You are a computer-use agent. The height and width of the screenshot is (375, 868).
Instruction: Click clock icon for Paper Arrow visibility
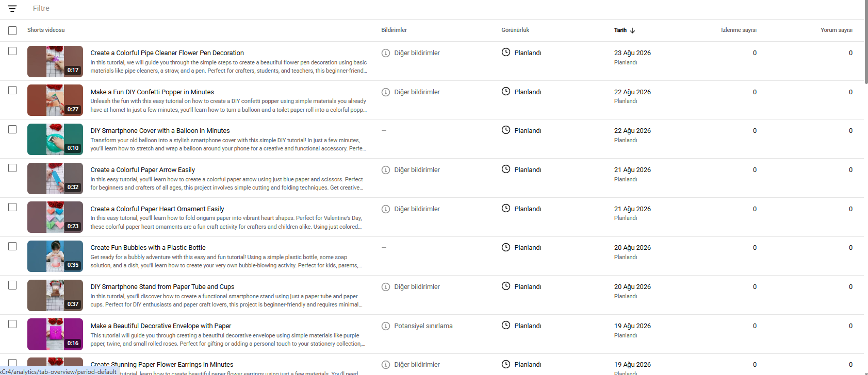pyautogui.click(x=506, y=169)
